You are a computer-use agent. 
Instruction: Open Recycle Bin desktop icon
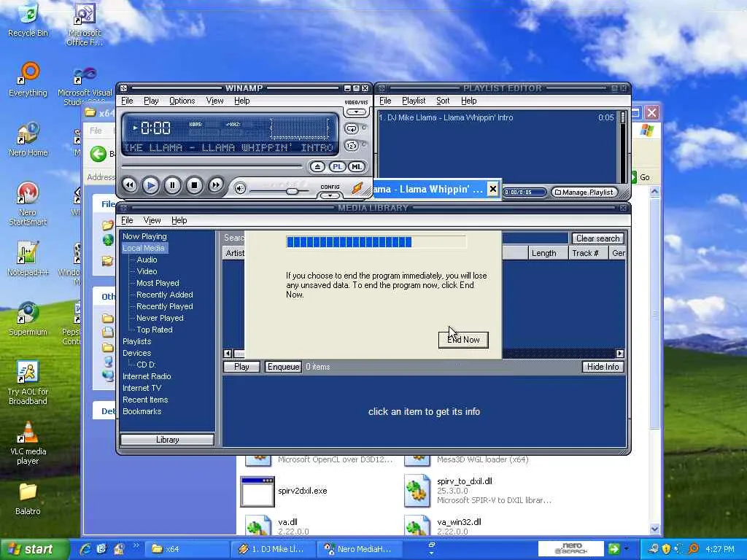[28, 20]
